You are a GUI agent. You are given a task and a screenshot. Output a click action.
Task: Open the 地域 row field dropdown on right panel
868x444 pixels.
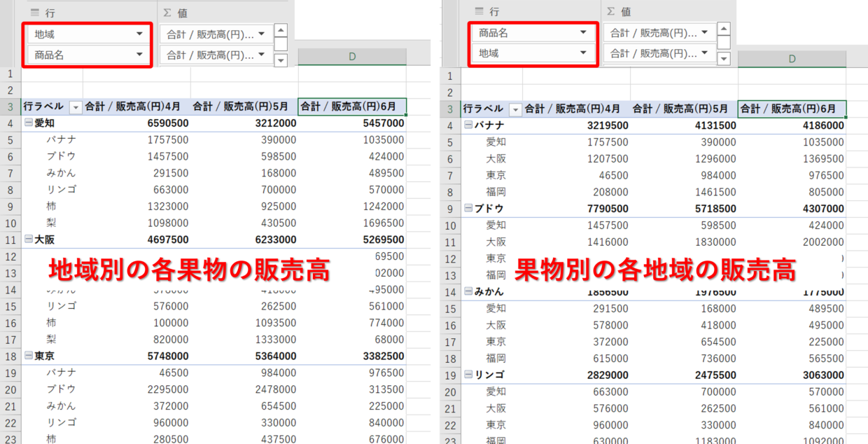(x=583, y=53)
